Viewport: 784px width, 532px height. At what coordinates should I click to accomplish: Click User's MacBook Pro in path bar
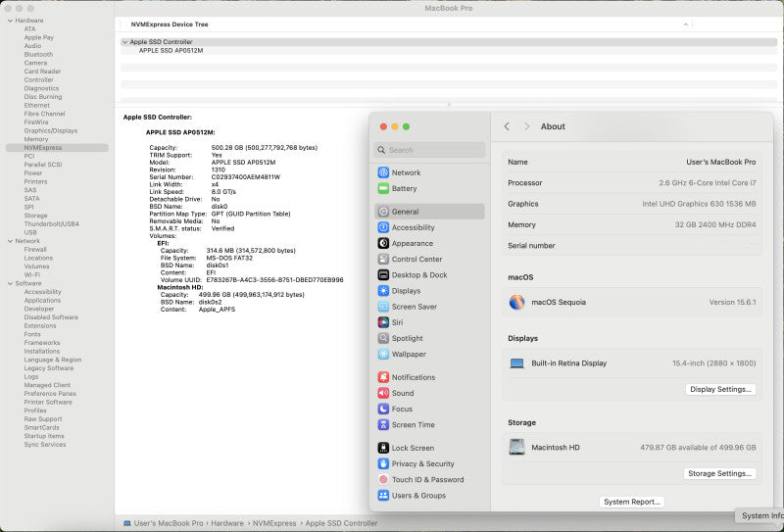coord(169,523)
